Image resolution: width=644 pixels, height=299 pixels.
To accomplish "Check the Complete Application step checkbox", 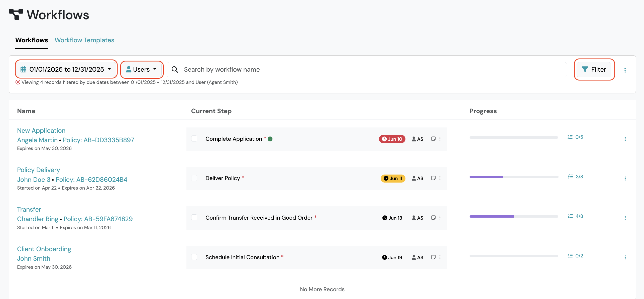I will point(194,138).
